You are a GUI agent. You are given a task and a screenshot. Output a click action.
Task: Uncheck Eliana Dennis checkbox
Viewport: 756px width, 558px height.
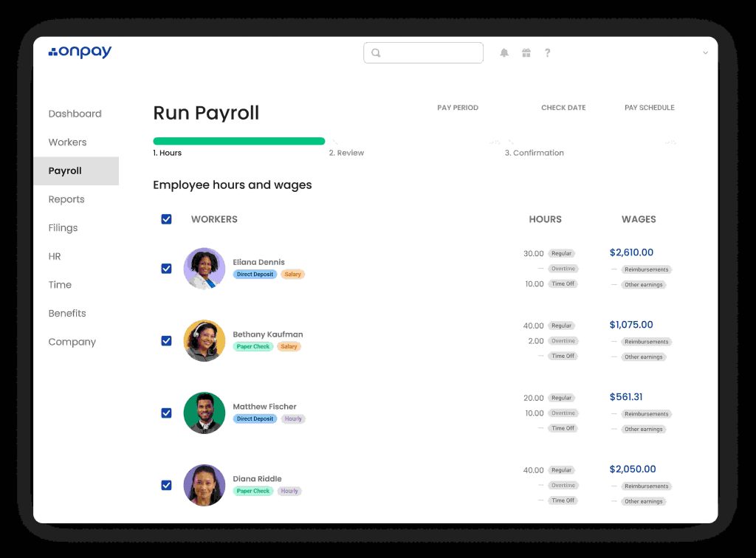(x=166, y=269)
